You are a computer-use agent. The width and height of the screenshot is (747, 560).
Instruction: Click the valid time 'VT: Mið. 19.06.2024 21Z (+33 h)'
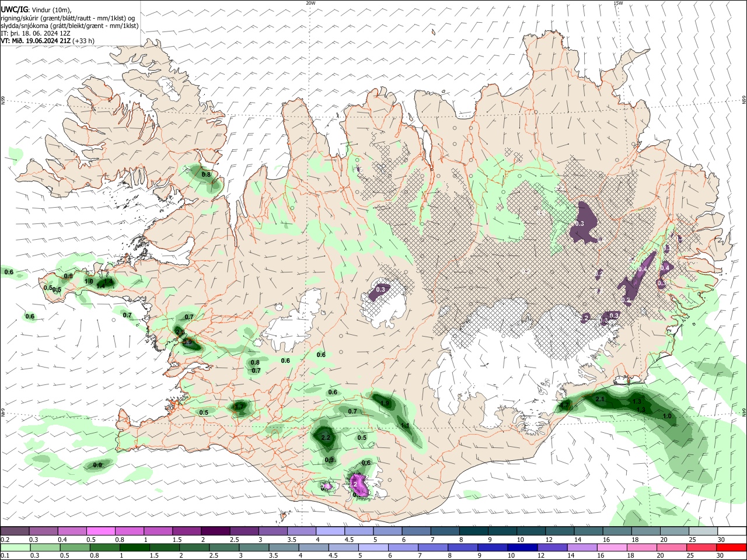48,41
